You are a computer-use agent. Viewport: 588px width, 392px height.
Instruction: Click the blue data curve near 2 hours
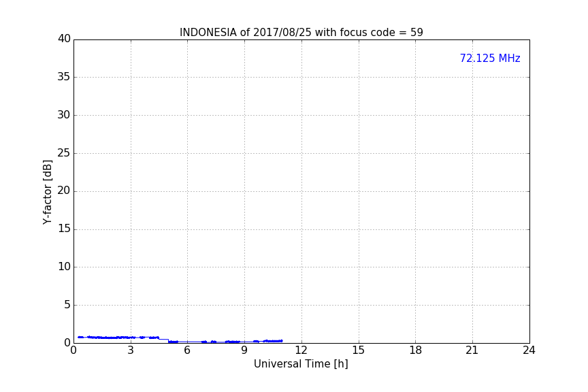point(112,338)
